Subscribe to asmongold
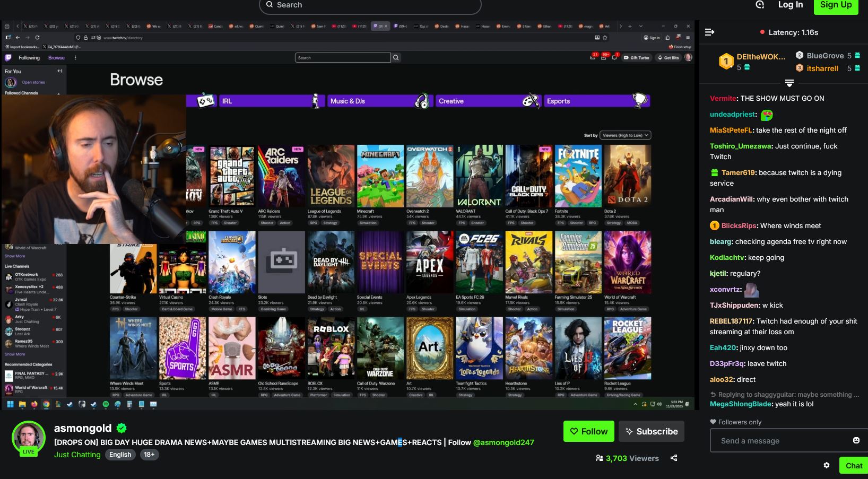Viewport: 868px width, 479px height. coord(652,431)
